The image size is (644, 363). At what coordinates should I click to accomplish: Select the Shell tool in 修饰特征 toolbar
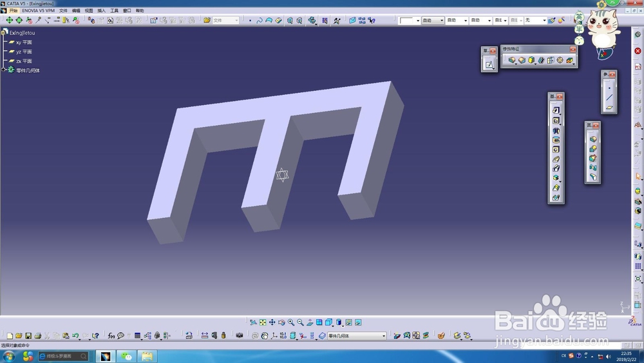541,60
